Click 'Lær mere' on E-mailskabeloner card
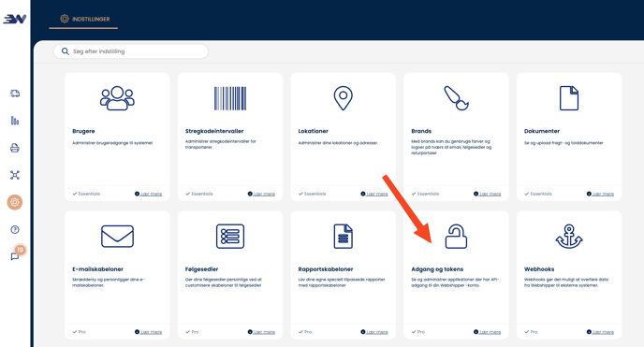 coord(148,332)
